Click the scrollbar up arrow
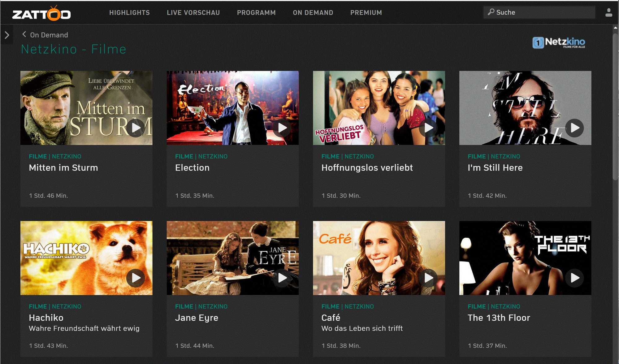The height and width of the screenshot is (364, 619). pyautogui.click(x=615, y=28)
